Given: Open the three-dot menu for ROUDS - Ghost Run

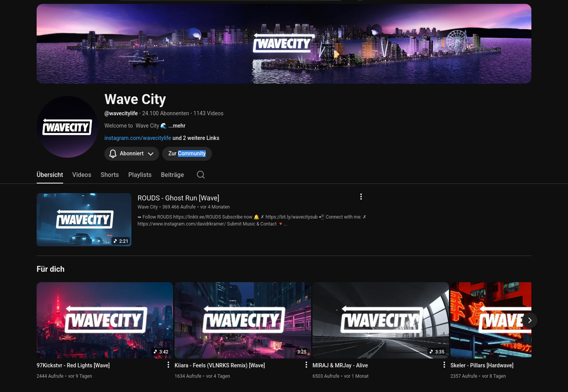Looking at the screenshot, I should click(x=361, y=197).
